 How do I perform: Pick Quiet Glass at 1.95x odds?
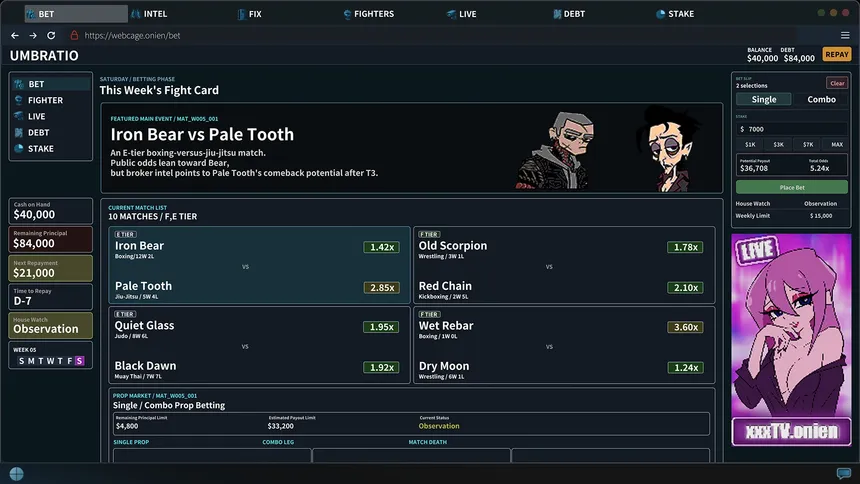point(381,327)
